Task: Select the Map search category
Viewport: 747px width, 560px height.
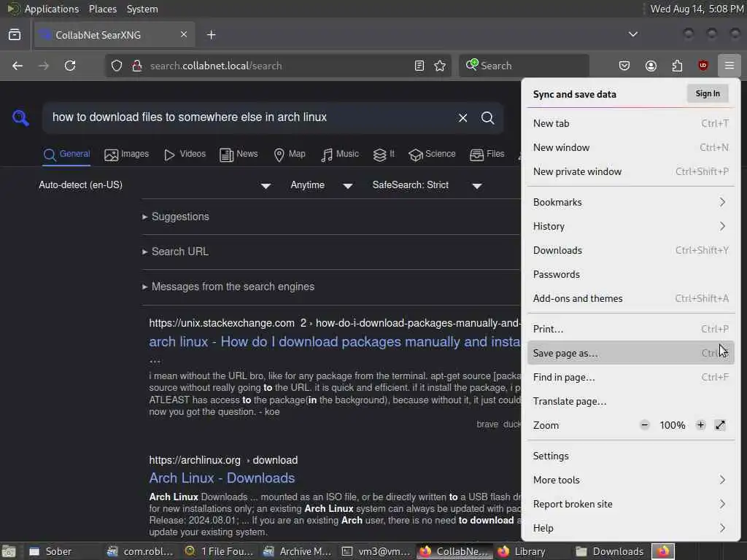Action: [290, 155]
